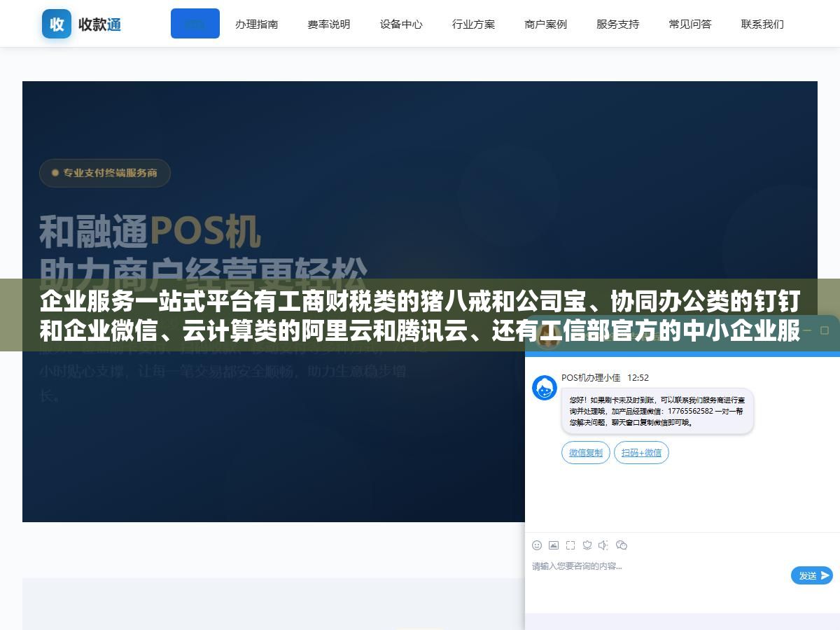
Task: Open the emoji picker in chat
Action: tap(537, 545)
